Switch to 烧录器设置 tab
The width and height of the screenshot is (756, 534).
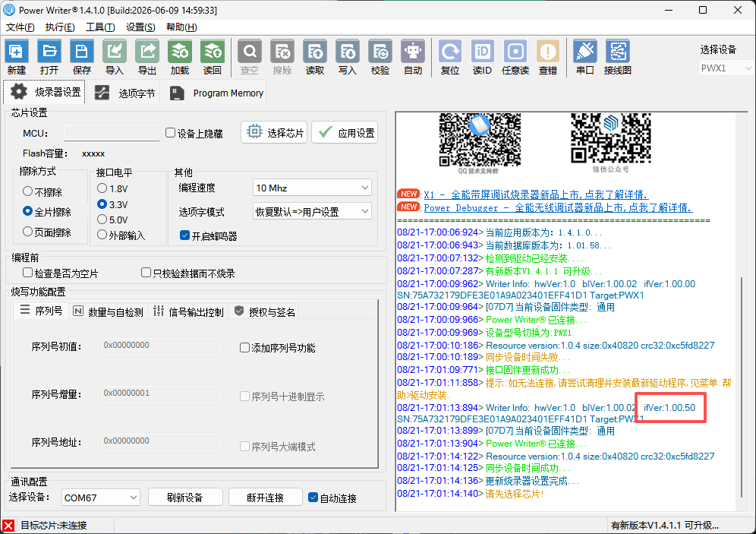click(45, 92)
